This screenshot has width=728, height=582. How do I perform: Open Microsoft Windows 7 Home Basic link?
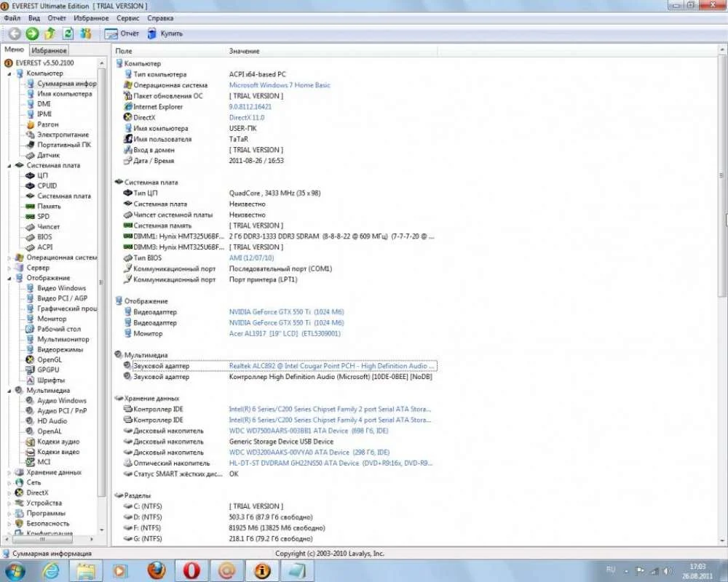(280, 85)
